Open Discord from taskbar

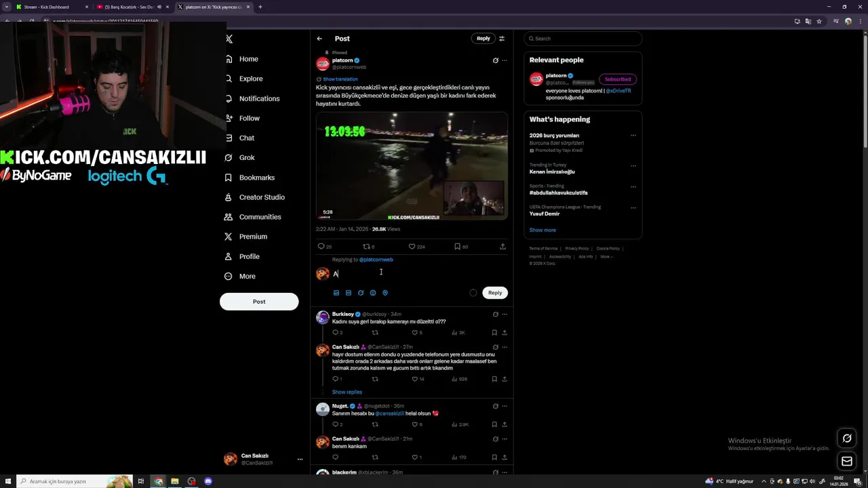click(x=208, y=481)
